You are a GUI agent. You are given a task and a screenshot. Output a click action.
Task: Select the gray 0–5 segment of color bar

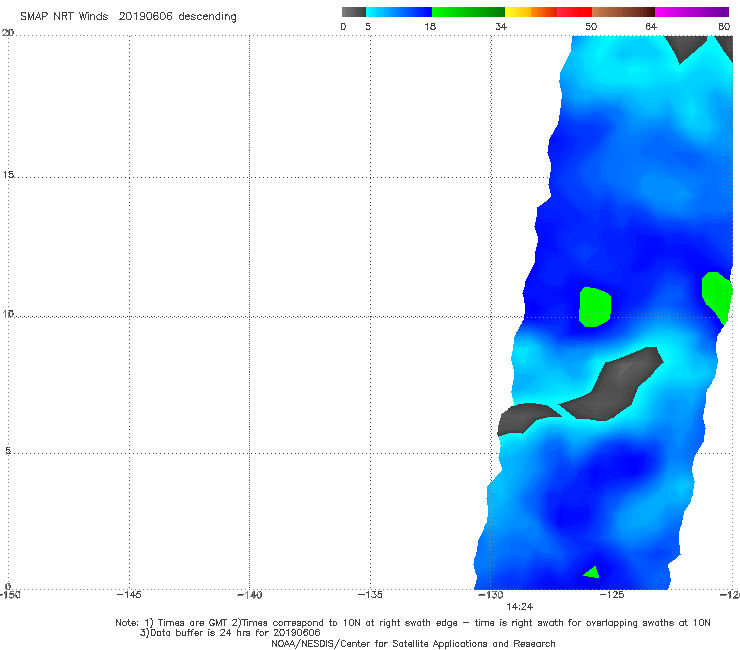point(353,12)
